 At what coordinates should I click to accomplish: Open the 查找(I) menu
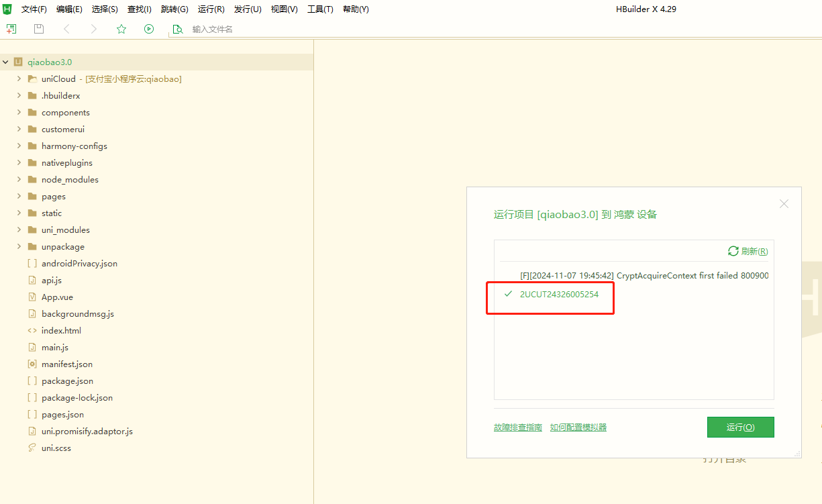coord(140,9)
